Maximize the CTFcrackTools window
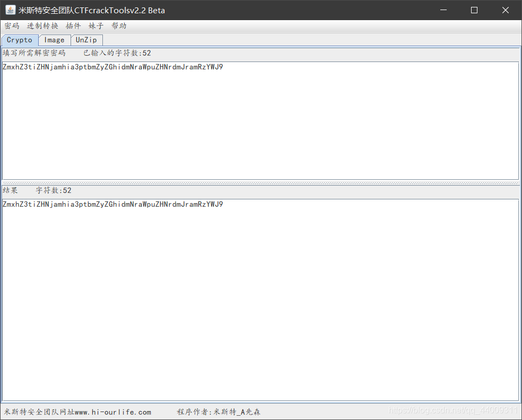522x420 pixels. coord(474,10)
